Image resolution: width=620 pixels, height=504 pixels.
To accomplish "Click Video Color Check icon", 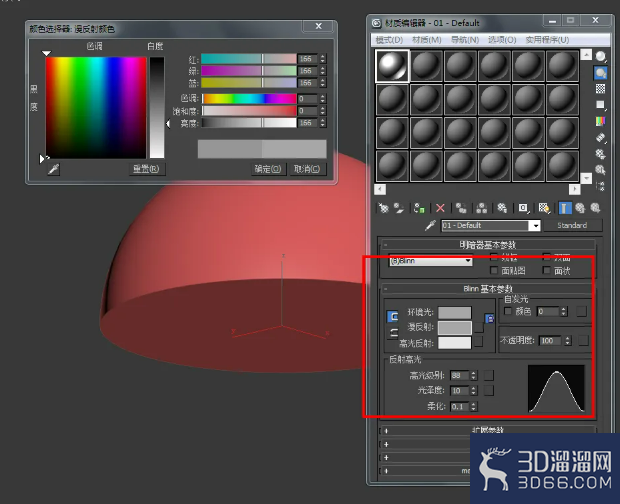I will coord(601,121).
